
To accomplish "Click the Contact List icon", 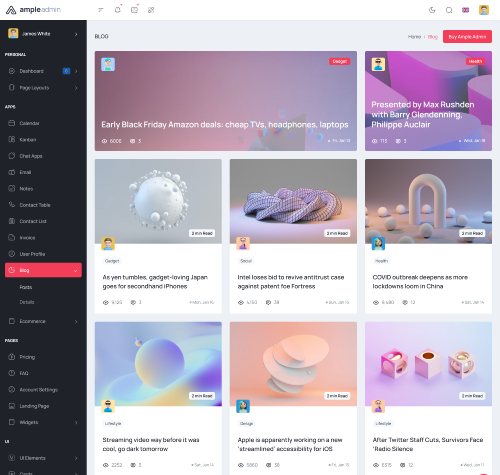I will 12,221.
